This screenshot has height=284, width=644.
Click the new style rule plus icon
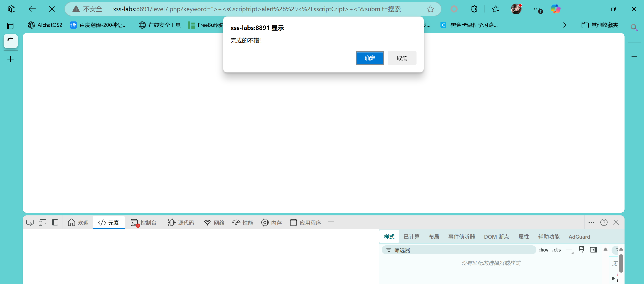[569, 250]
